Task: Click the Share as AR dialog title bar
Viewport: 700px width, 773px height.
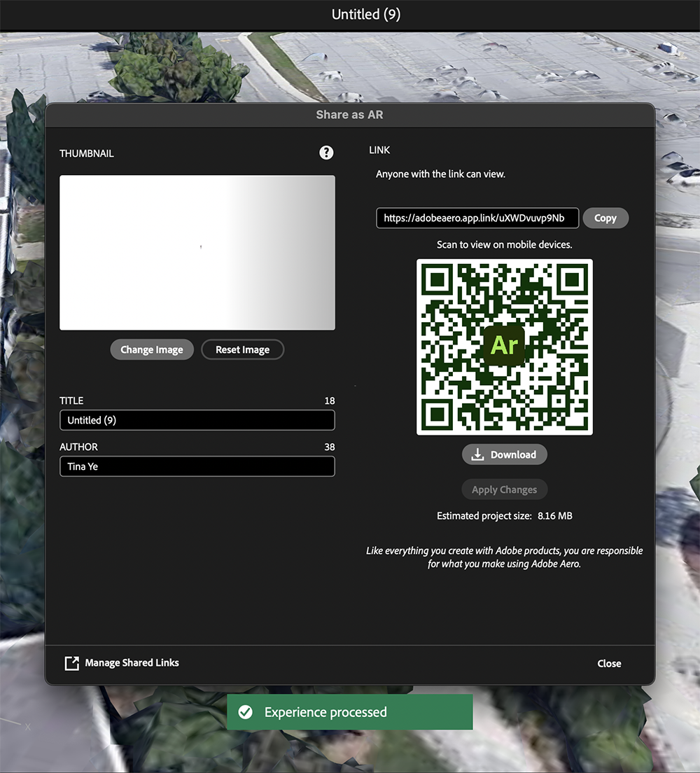Action: 349,114
